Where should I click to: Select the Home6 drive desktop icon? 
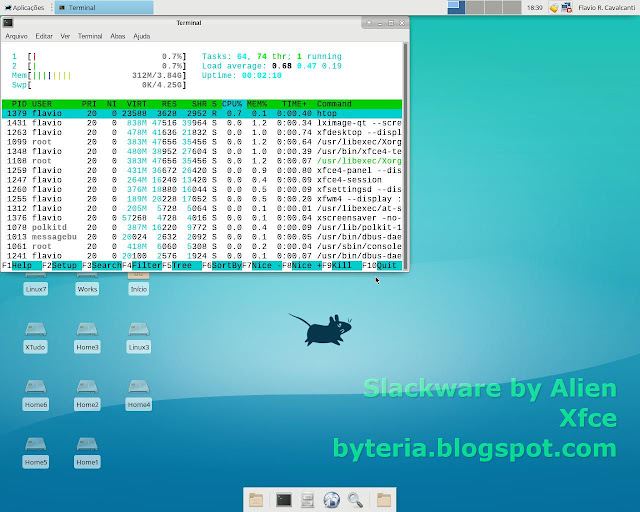(x=36, y=395)
